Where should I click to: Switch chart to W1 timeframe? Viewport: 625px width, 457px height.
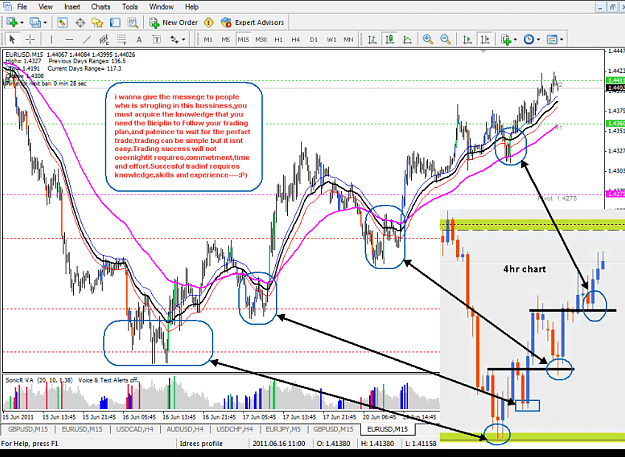pos(331,39)
